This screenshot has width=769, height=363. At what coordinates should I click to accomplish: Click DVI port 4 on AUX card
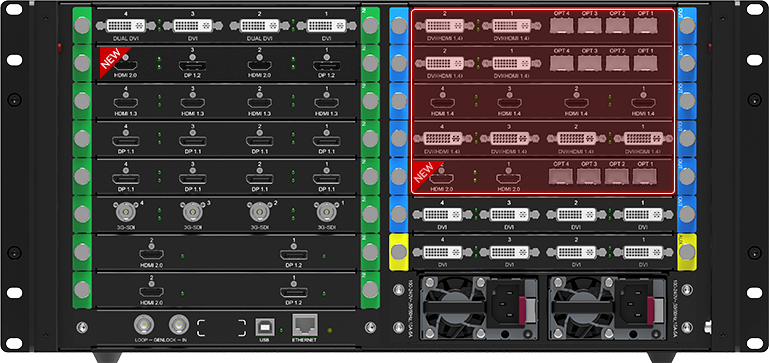click(x=442, y=252)
